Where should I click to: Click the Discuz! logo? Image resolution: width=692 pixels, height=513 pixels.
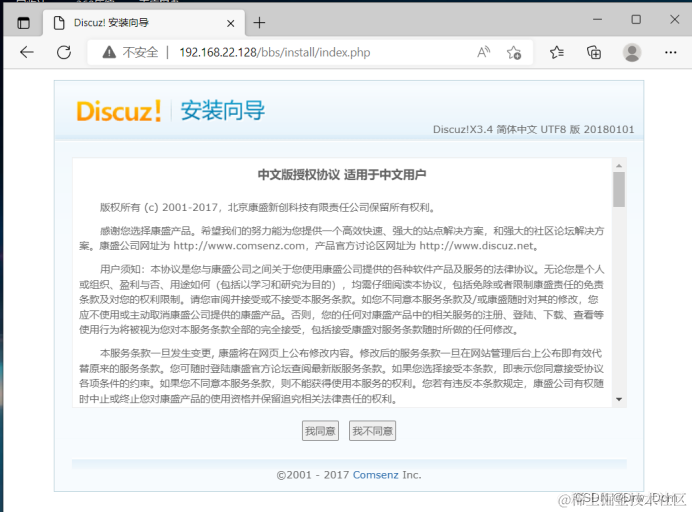[x=119, y=111]
